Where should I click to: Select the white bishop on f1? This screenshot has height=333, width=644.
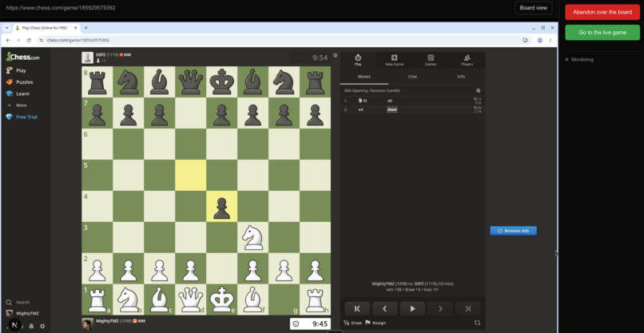(x=252, y=299)
